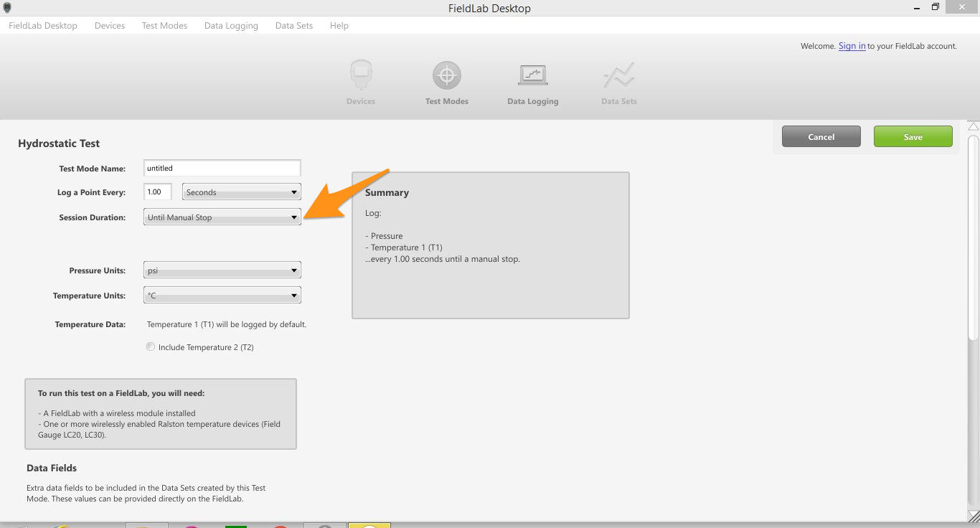Click the Hydrostatic Test heading

(59, 143)
